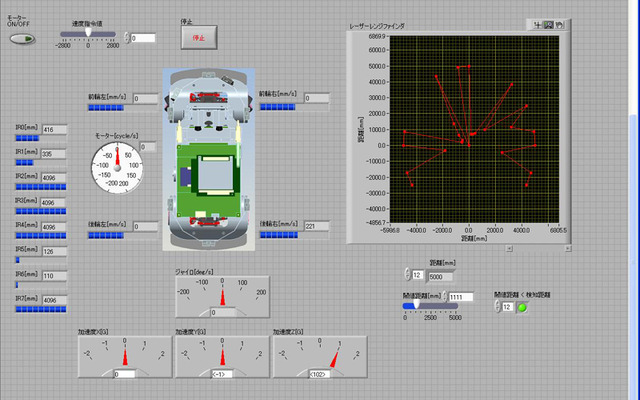
Task: Click the front-left wheel speed field
Action: pyautogui.click(x=145, y=99)
